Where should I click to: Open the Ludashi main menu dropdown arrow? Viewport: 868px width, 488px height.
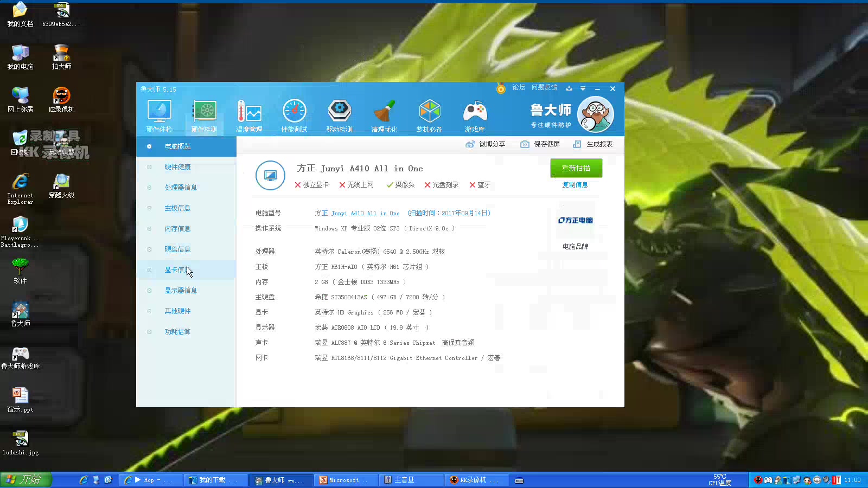(583, 88)
